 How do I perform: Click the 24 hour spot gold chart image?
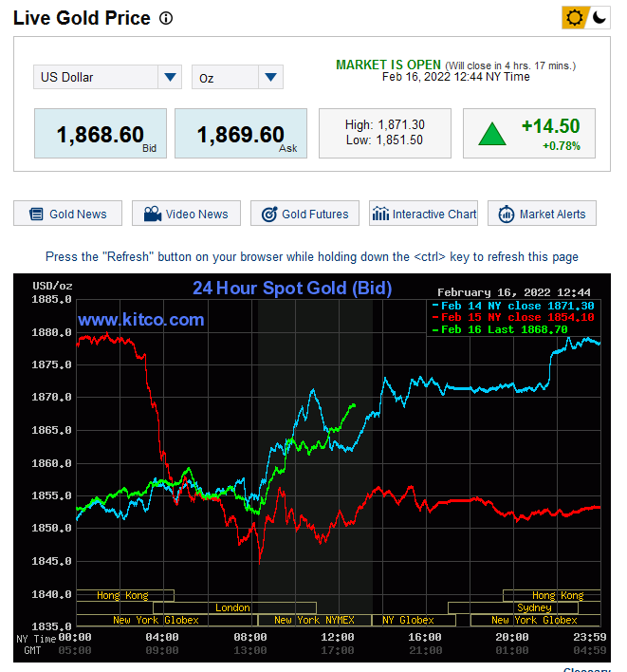pyautogui.click(x=312, y=468)
